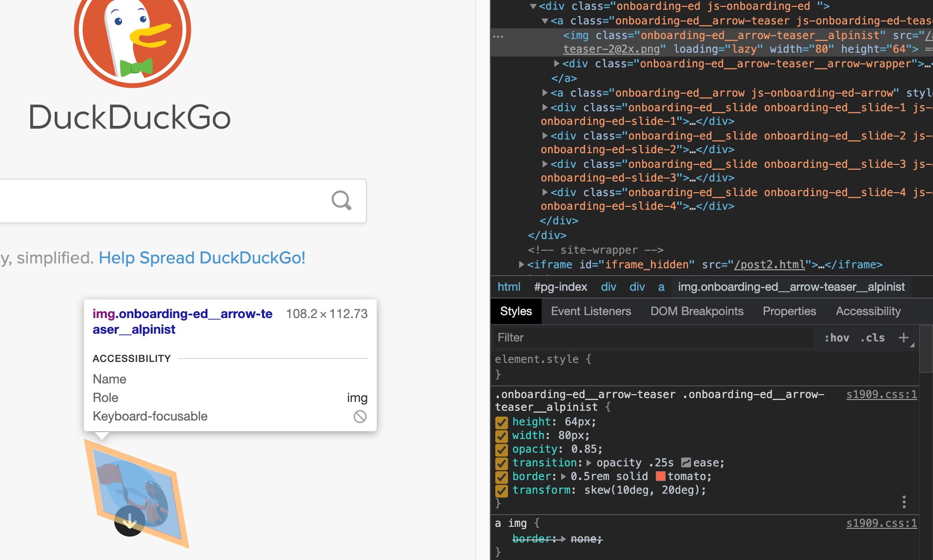This screenshot has width=933, height=560.
Task: Click the element.style rule block
Action: click(705, 367)
